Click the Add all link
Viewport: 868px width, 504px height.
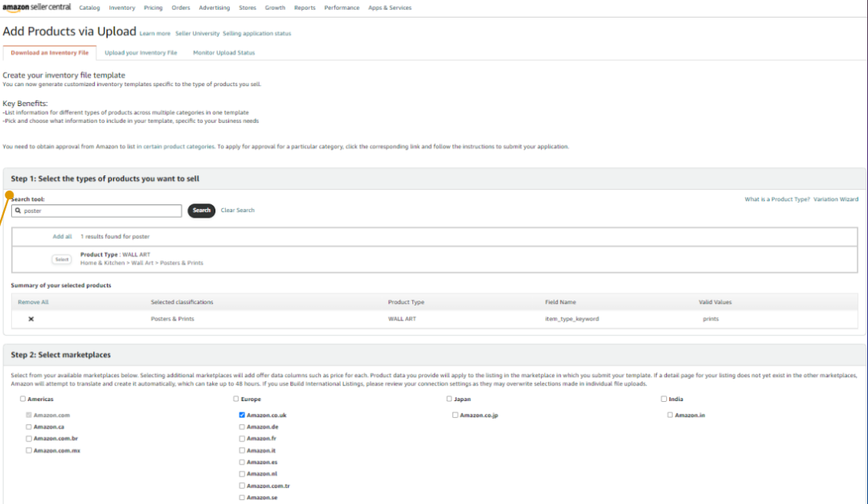pyautogui.click(x=62, y=237)
